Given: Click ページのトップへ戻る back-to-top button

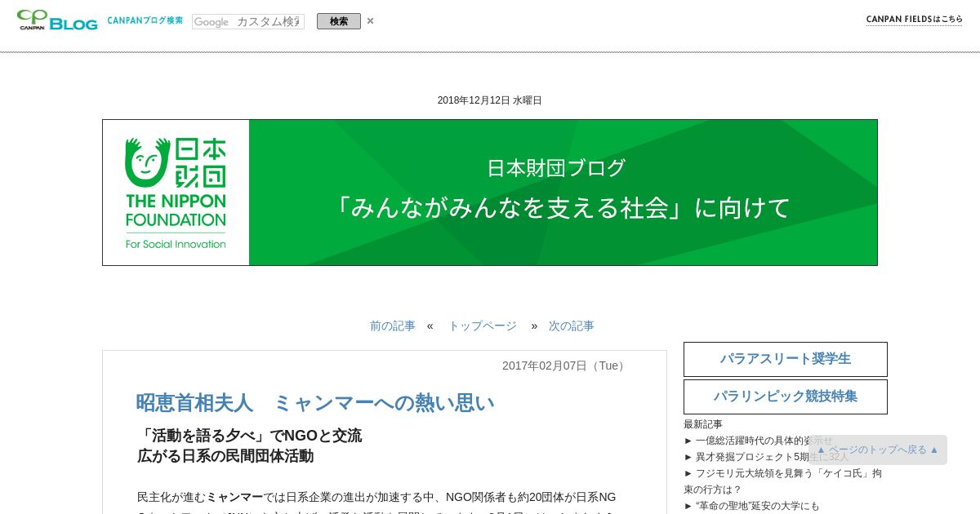Looking at the screenshot, I should click(x=878, y=450).
